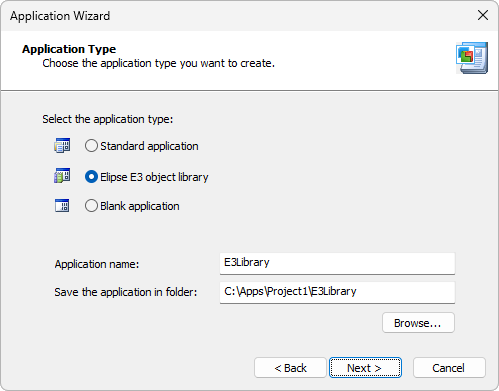This screenshot has height=391, width=499.
Task: Open the Browse... folder dialog
Action: [x=418, y=323]
